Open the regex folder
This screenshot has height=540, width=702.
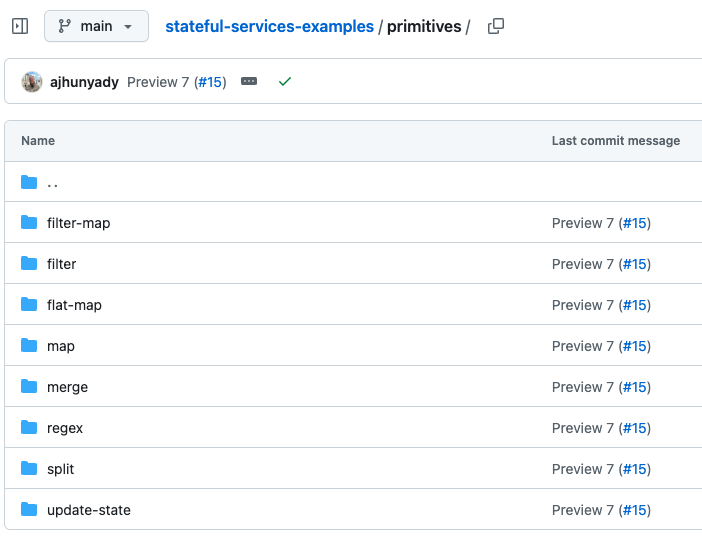point(65,429)
